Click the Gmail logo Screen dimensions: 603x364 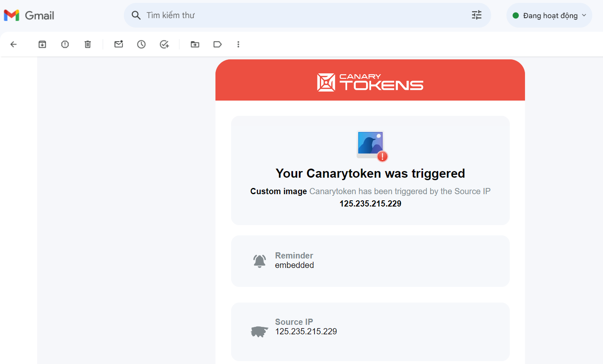coord(29,15)
